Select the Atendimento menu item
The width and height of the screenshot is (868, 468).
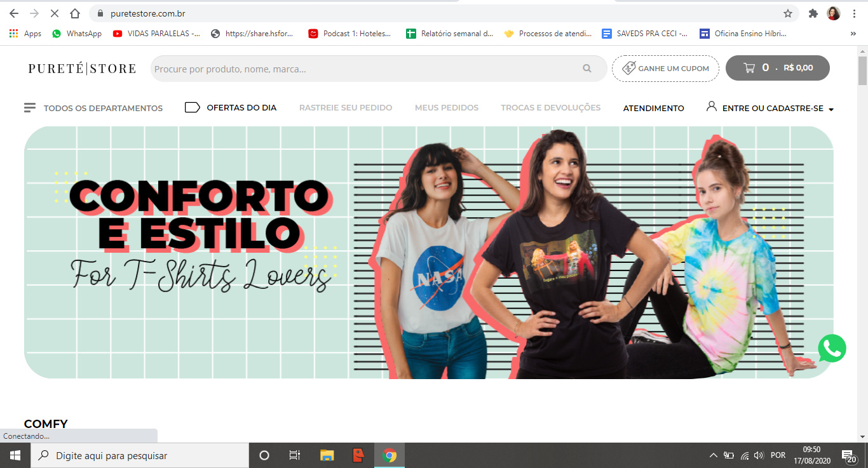pos(654,108)
